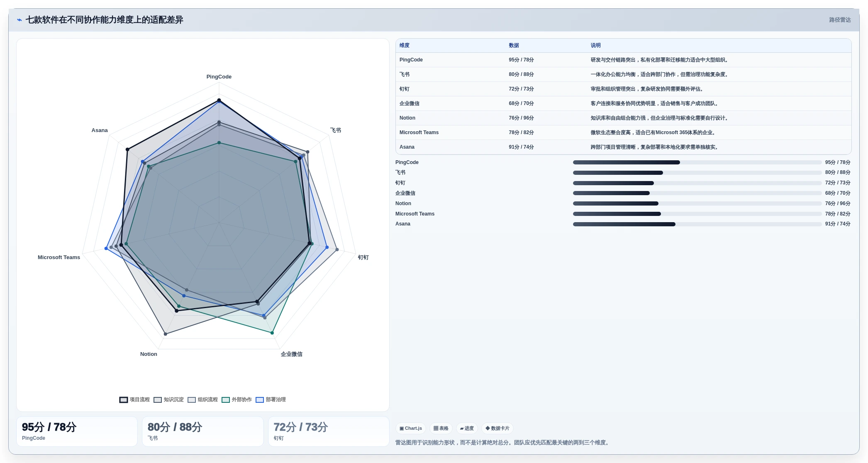Click the black Asana peak data point on radar

(127, 149)
